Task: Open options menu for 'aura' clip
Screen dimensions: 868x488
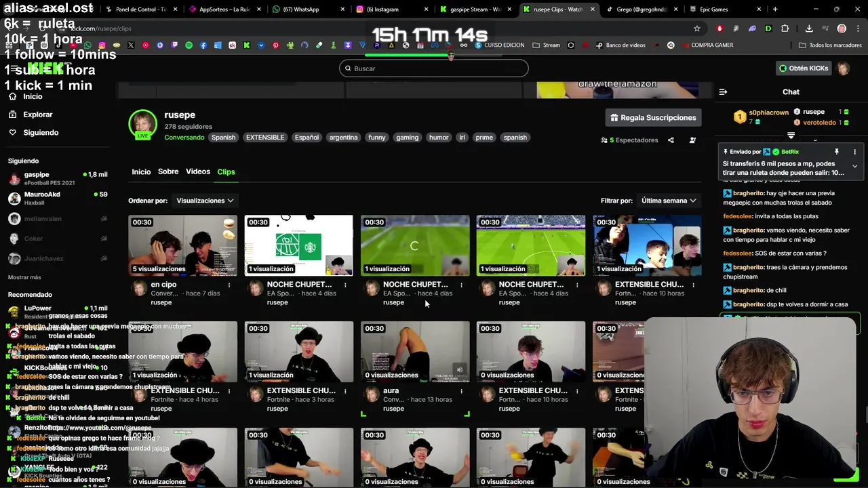Action: (461, 391)
